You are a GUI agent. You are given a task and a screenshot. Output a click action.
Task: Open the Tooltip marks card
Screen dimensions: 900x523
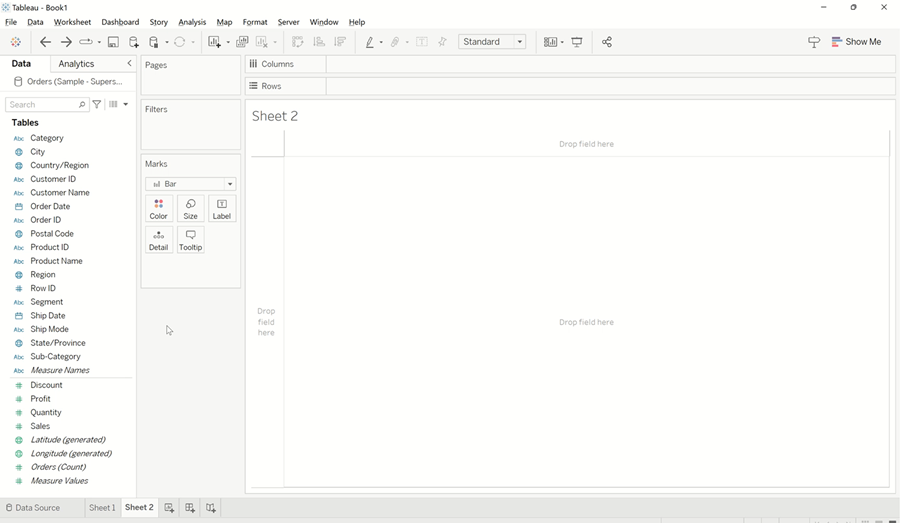[190, 240]
